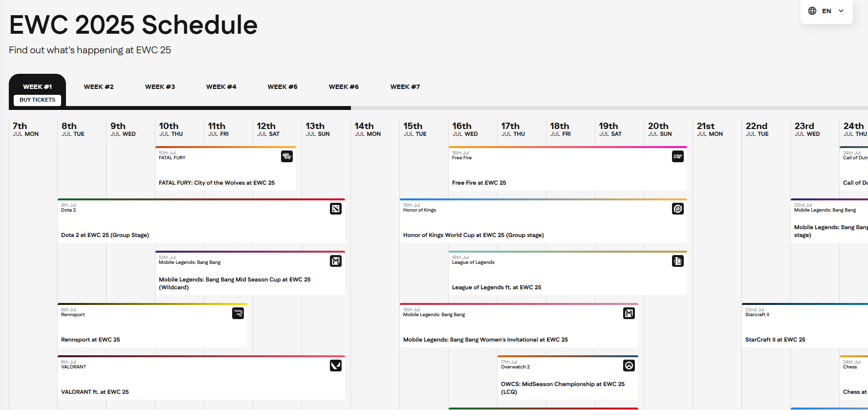Open Mobile Legends Mid Season Cup Wildcard event
868x410 pixels.
250,273
